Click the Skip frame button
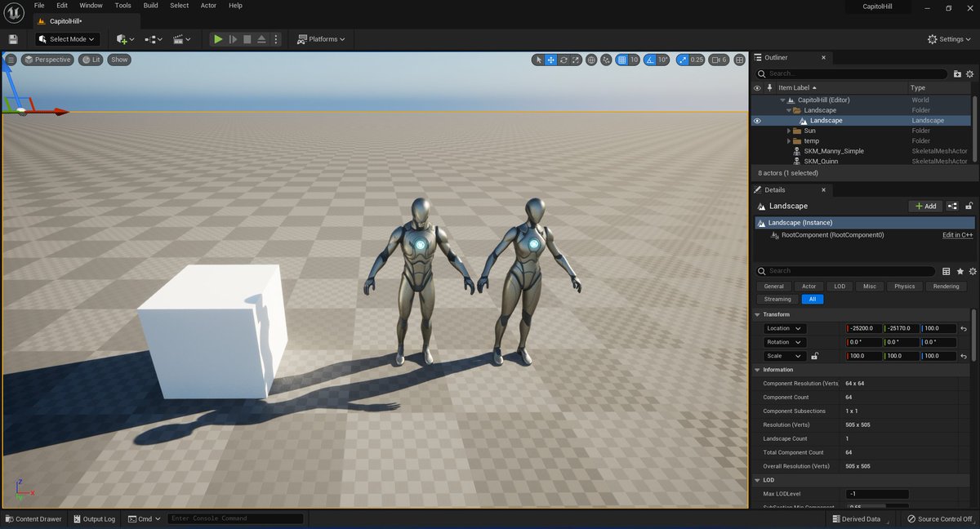 click(233, 39)
